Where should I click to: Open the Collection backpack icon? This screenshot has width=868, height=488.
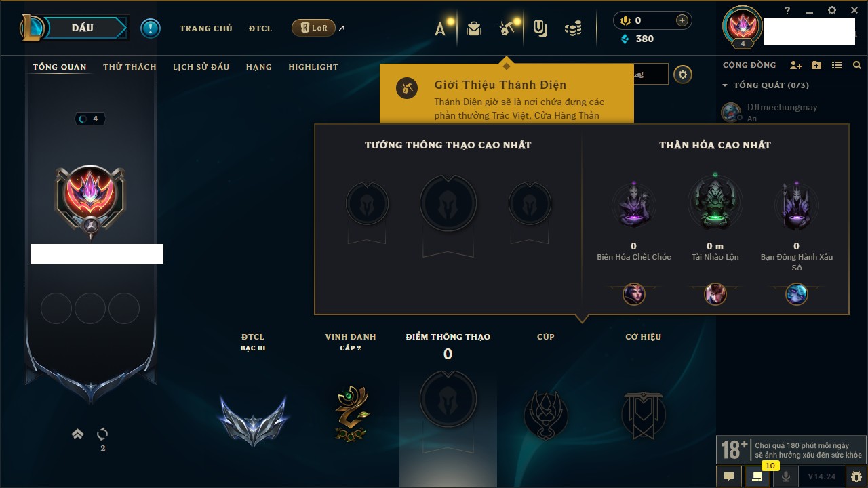(x=474, y=28)
